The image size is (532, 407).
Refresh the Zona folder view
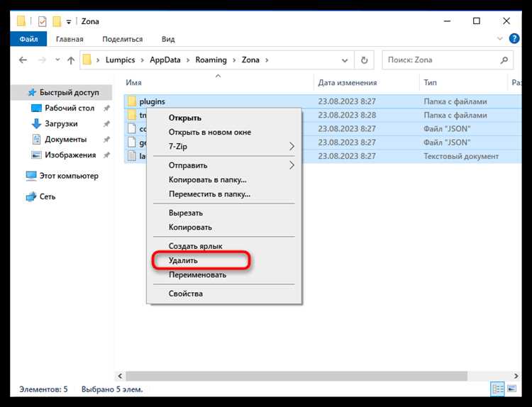tap(364, 60)
